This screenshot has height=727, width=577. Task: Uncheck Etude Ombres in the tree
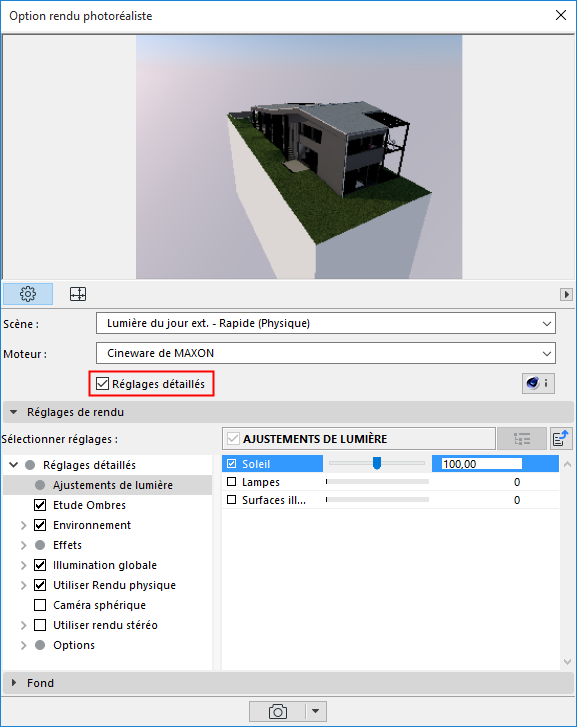40,505
